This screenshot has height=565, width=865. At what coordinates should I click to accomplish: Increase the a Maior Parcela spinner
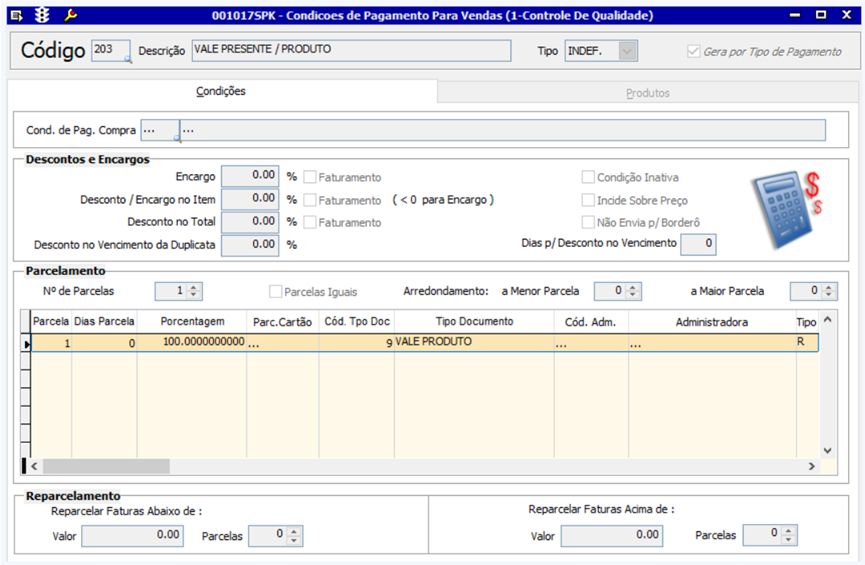tap(830, 287)
